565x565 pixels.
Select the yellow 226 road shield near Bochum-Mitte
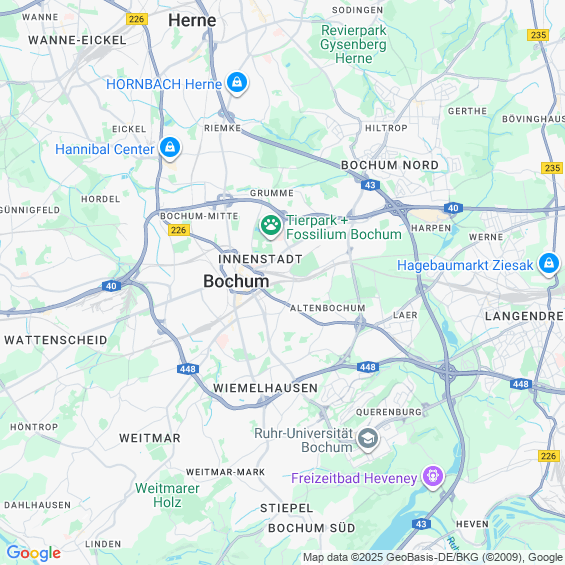tap(179, 230)
